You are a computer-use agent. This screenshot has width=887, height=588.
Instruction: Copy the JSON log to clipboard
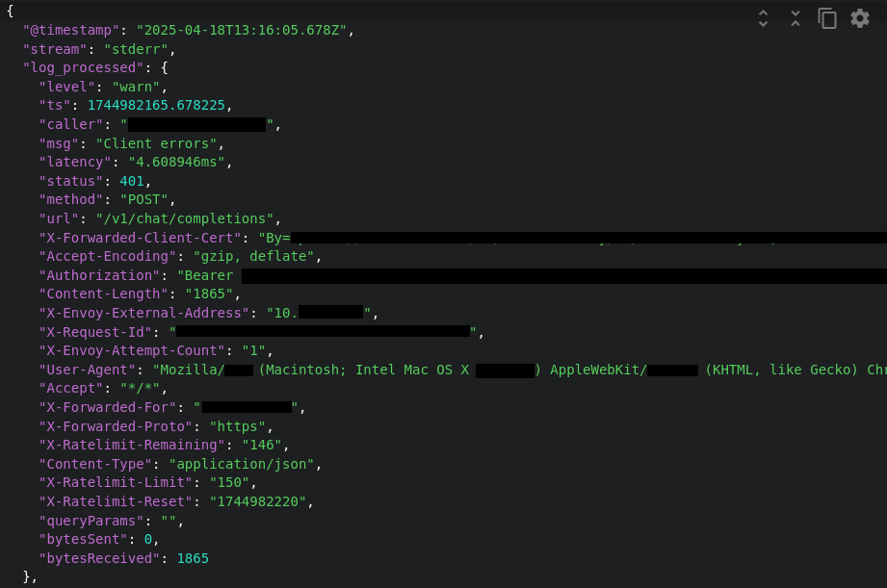827,18
